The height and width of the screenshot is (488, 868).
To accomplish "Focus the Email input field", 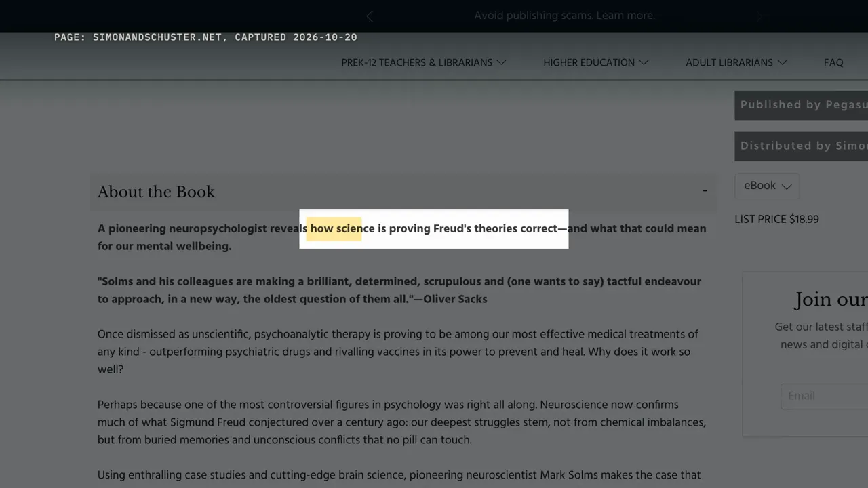I will point(825,396).
